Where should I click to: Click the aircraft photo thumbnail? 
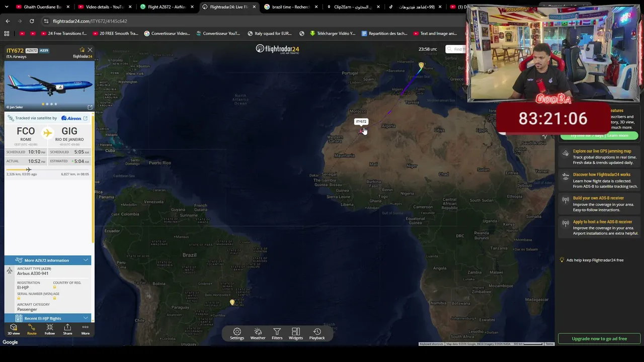[x=49, y=85]
